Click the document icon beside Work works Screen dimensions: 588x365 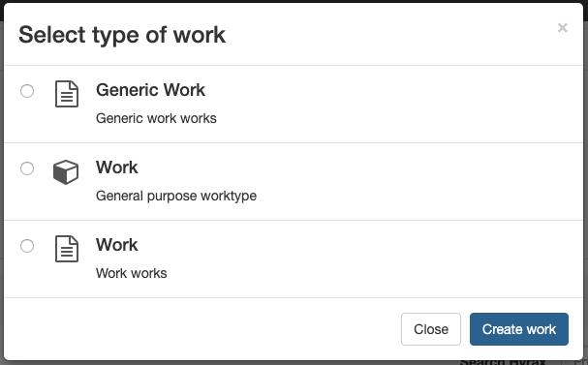tap(67, 249)
